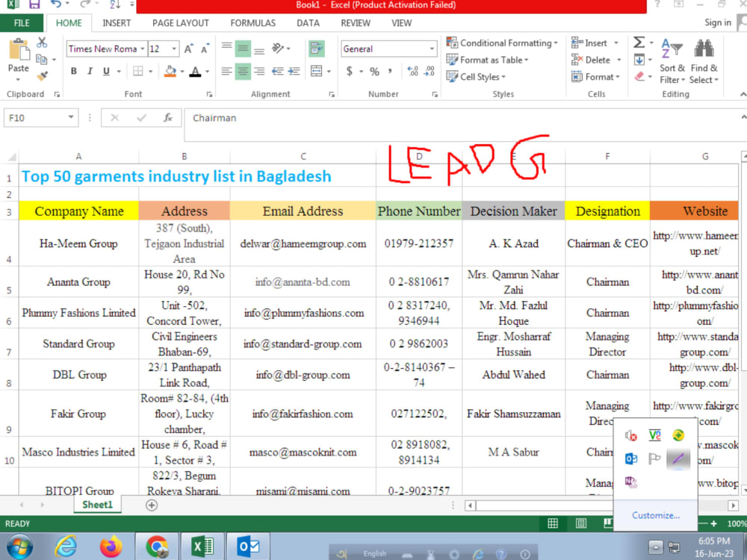Click the Decrease Indent icon
Viewport: 747px width, 560px height.
[278, 71]
